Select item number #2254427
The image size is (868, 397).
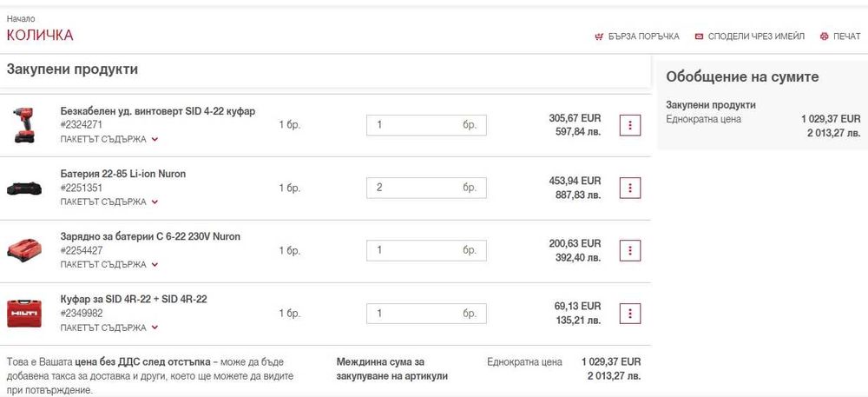(82, 250)
